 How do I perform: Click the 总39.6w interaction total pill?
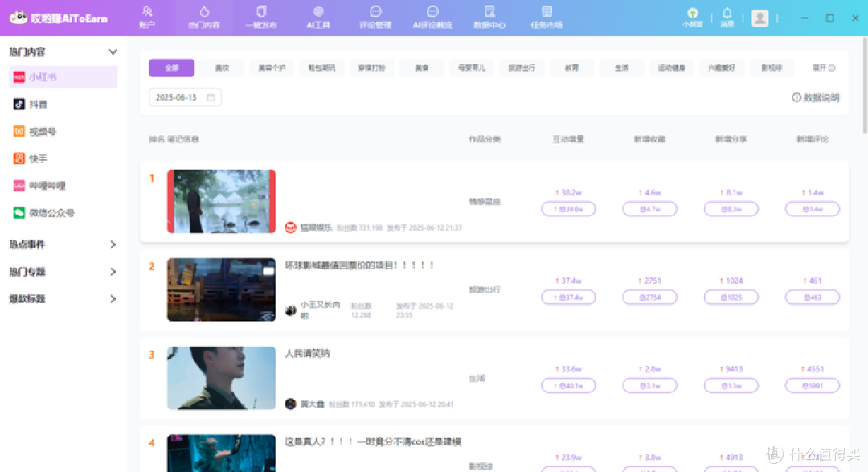click(568, 209)
